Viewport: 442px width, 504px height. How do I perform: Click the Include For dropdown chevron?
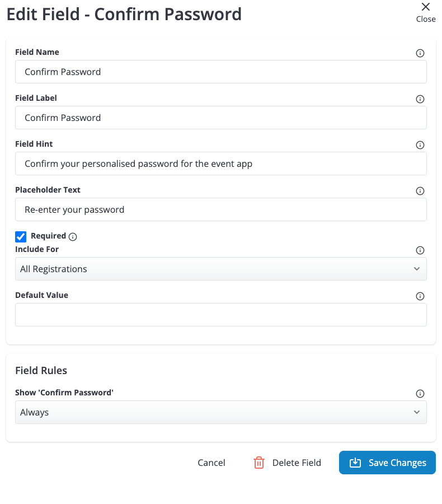417,269
